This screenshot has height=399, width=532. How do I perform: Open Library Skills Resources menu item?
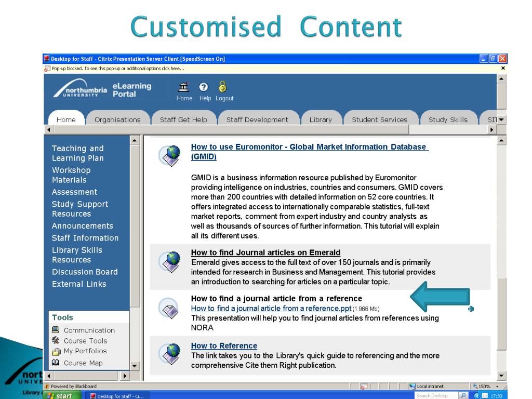77,255
